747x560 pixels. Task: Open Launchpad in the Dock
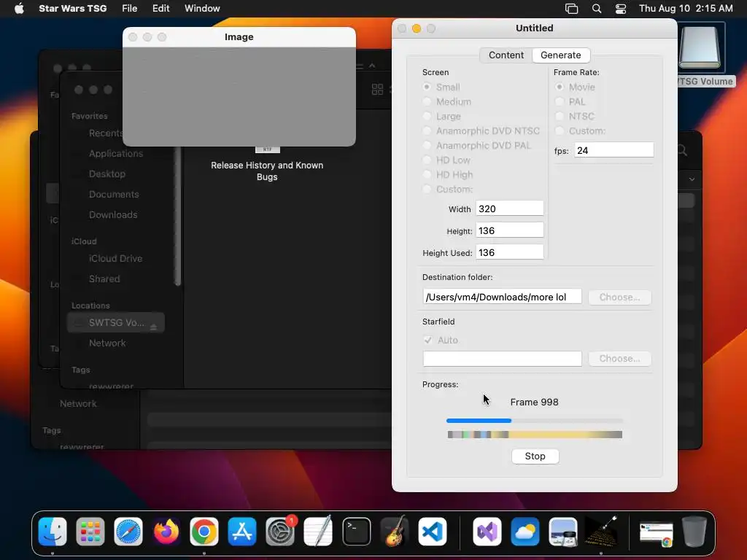[90, 532]
